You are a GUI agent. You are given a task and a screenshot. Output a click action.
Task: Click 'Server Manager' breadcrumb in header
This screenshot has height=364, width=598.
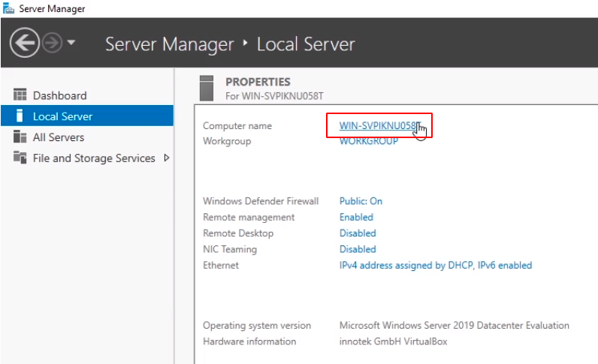[169, 44]
